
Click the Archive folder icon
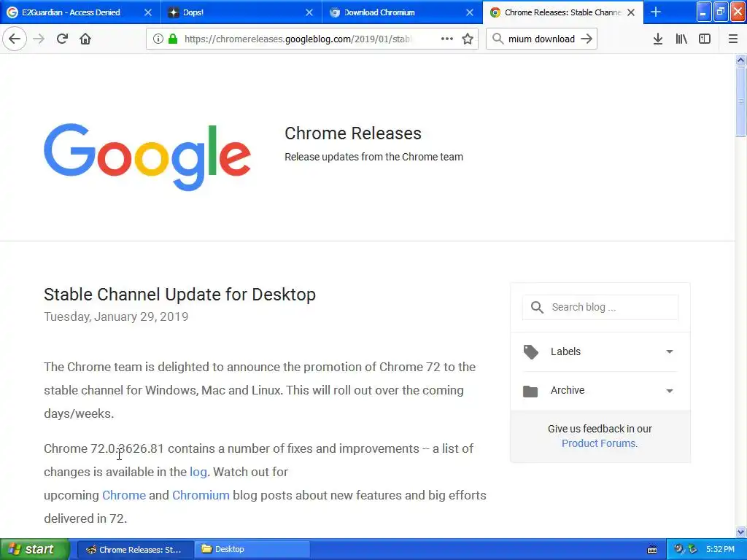530,391
